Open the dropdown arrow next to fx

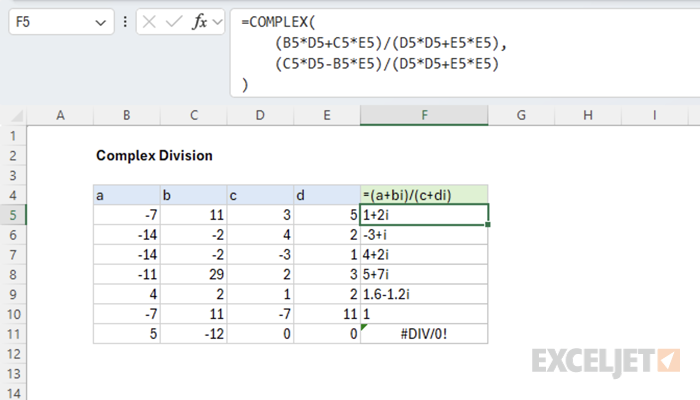(217, 22)
